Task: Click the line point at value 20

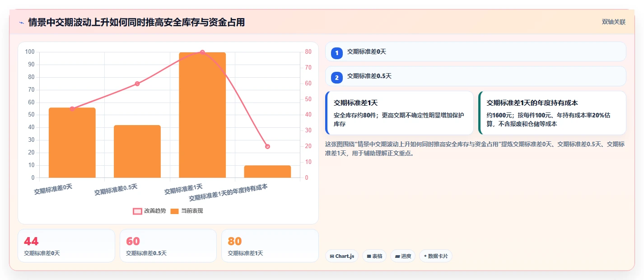Action: [x=267, y=146]
